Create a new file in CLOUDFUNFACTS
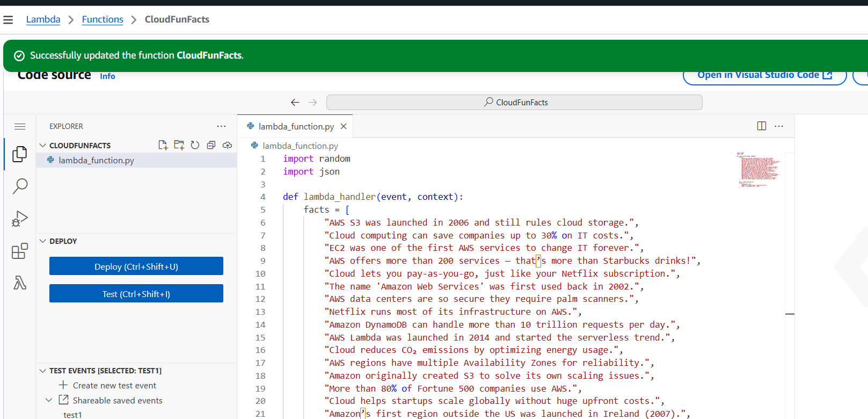 (163, 145)
